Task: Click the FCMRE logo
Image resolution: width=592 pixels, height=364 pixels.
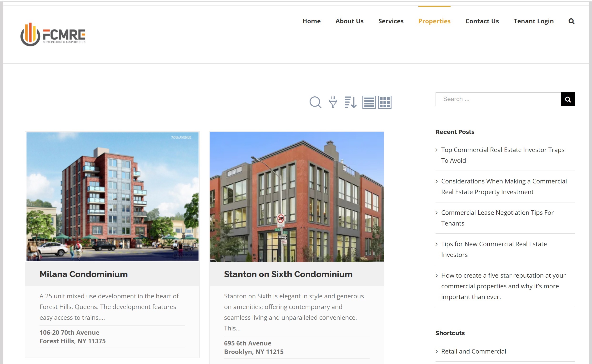Action: (53, 34)
